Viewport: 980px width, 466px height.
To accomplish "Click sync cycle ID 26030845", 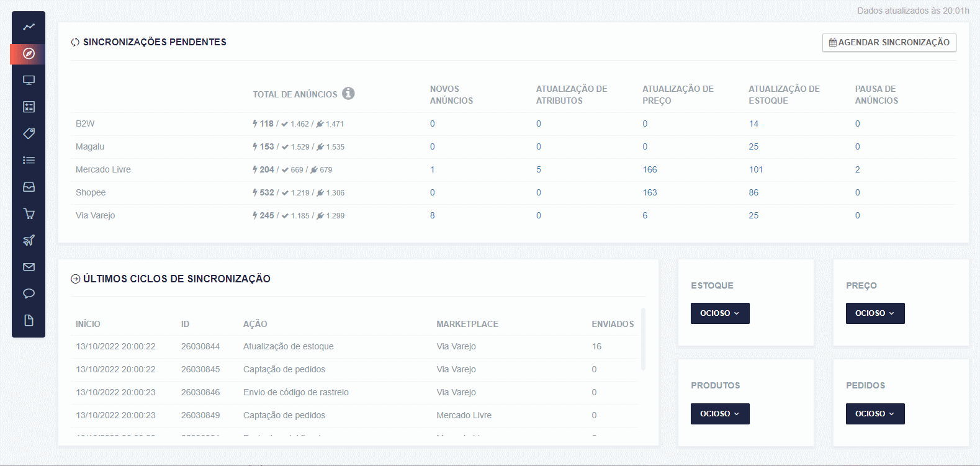I will click(x=200, y=369).
